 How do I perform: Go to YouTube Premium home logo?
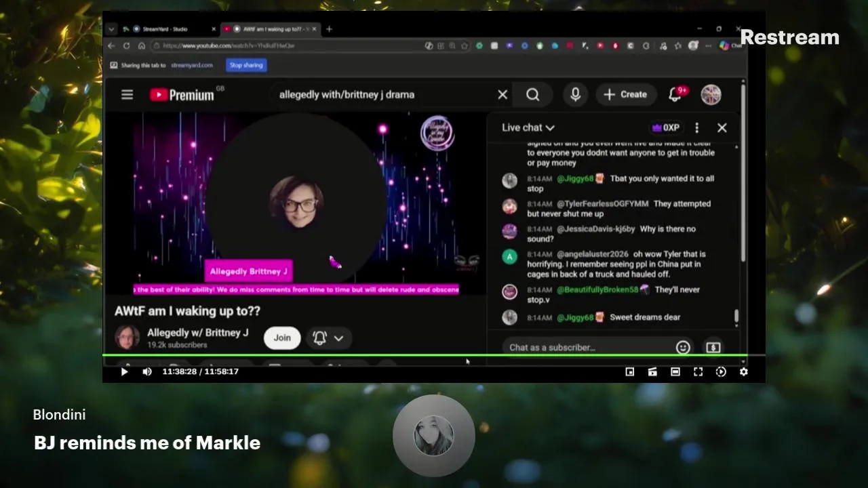coord(182,95)
